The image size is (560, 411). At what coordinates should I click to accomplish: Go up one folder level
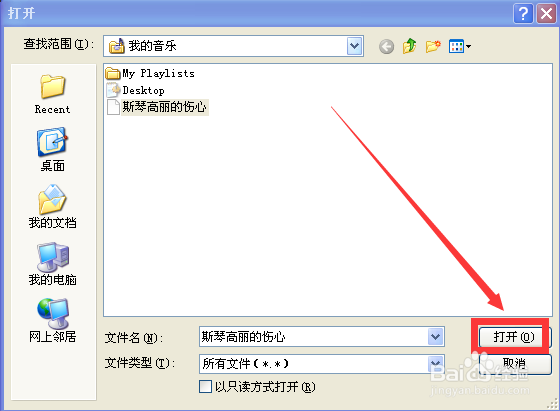(x=410, y=46)
